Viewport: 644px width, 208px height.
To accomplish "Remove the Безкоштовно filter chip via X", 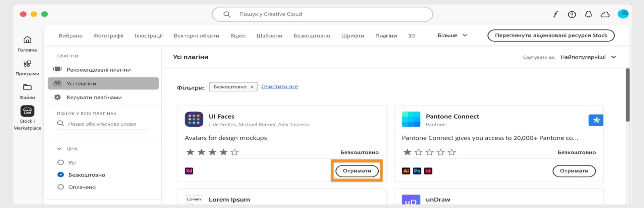I will tap(252, 87).
